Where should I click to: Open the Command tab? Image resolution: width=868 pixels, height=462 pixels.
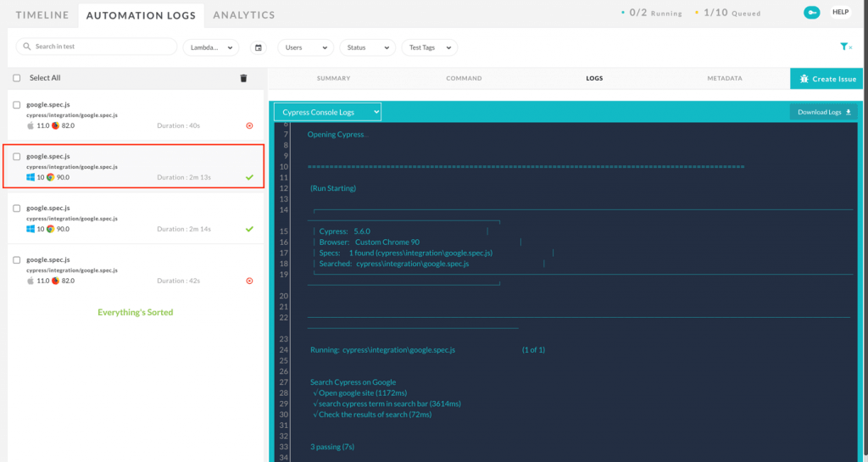click(464, 78)
